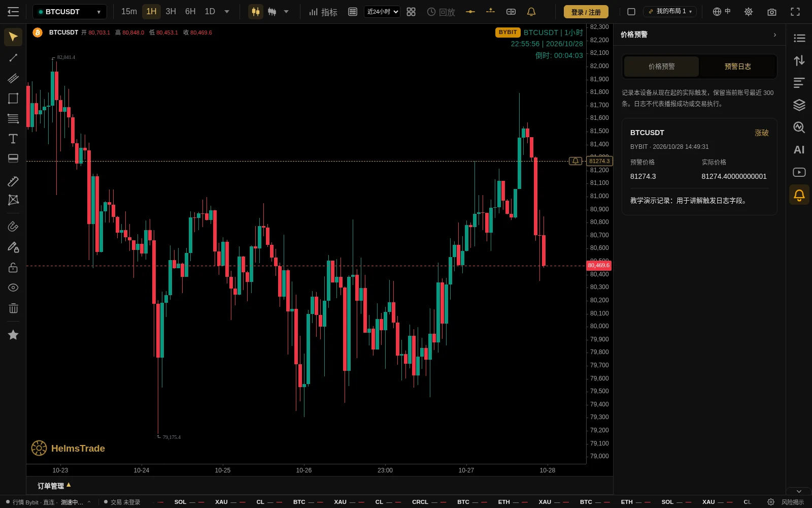Enter fullscreen mode
This screenshot has height=508, width=812.
(x=795, y=12)
